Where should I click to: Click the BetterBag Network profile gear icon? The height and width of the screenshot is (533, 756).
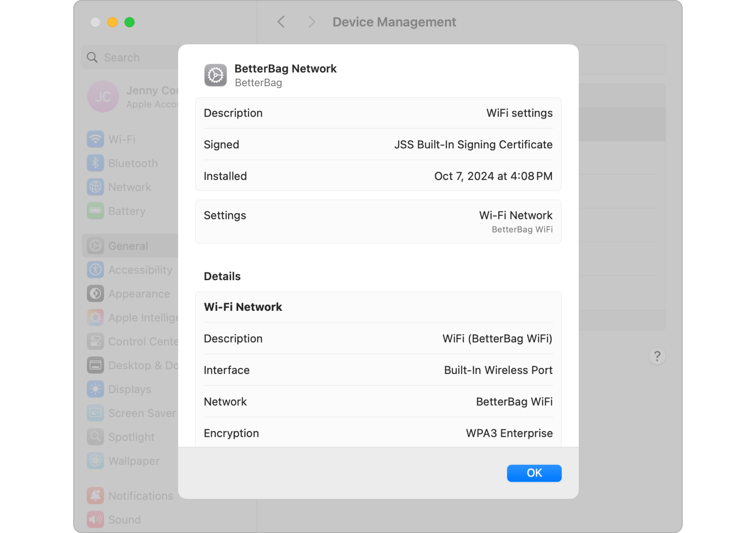point(215,75)
